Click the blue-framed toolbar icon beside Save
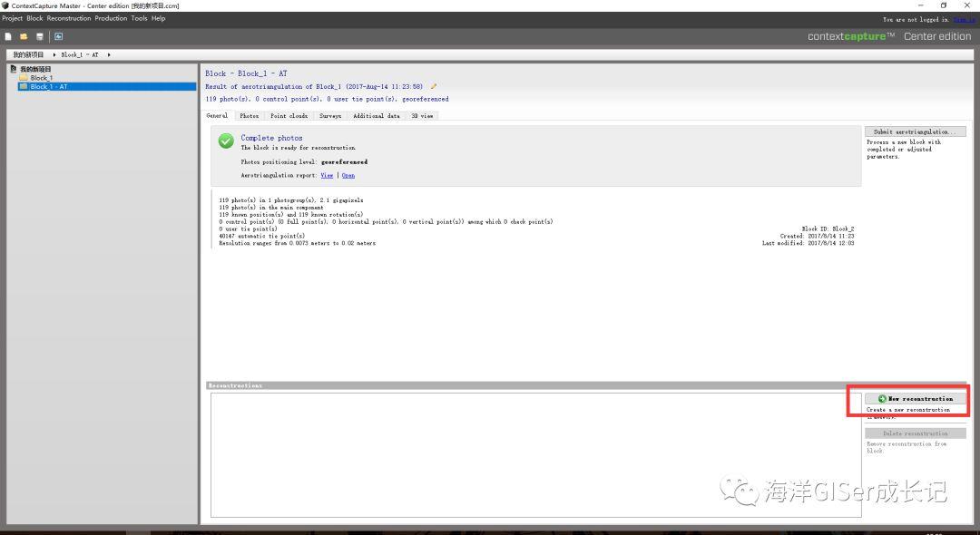 [x=59, y=37]
